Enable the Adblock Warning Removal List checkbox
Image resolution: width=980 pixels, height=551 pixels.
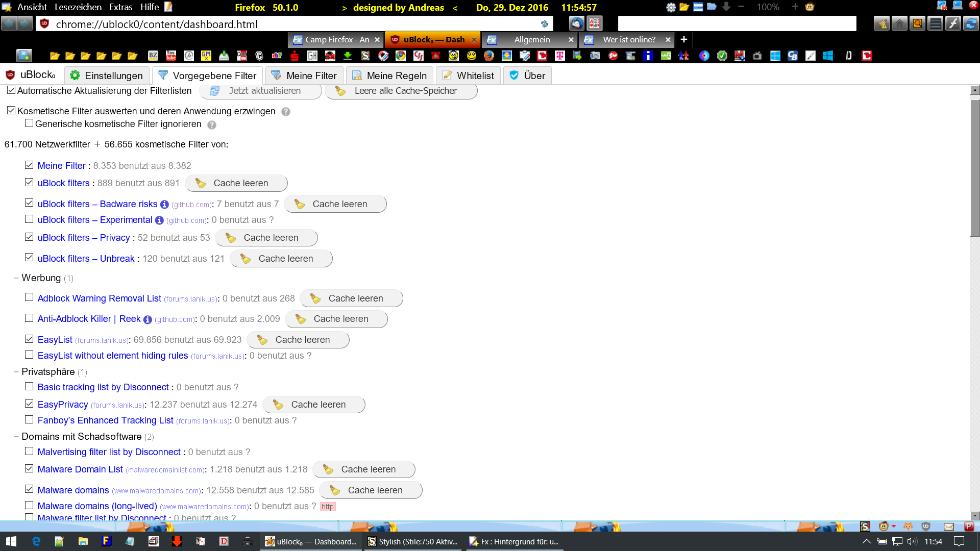pos(29,297)
